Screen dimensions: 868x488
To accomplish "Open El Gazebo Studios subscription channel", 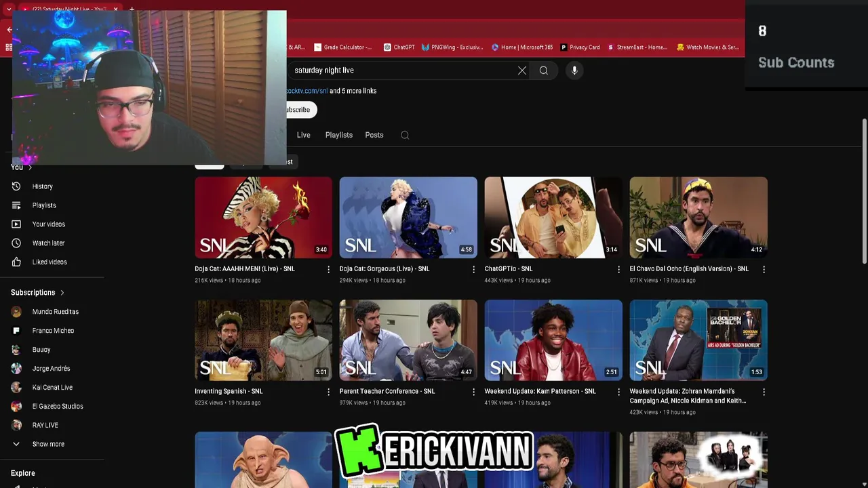I will click(x=57, y=407).
